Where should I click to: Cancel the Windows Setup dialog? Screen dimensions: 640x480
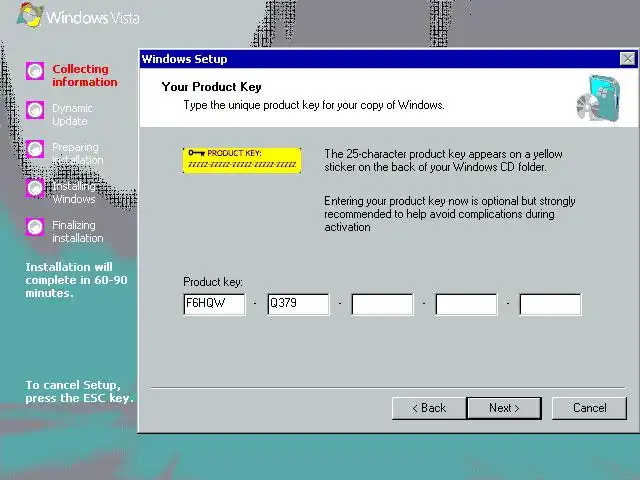pos(589,408)
